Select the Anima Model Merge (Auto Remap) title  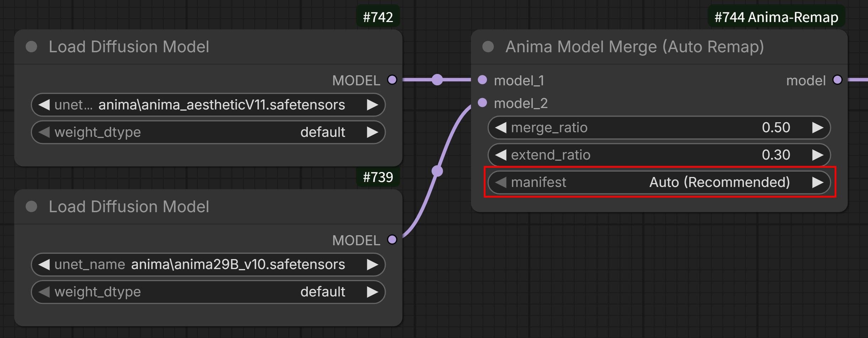click(634, 47)
